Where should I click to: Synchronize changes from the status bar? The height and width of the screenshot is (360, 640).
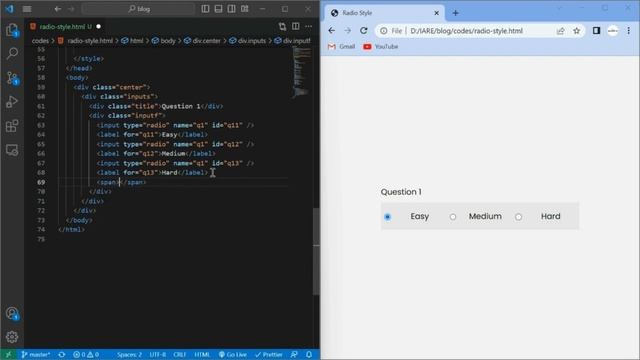(62, 354)
